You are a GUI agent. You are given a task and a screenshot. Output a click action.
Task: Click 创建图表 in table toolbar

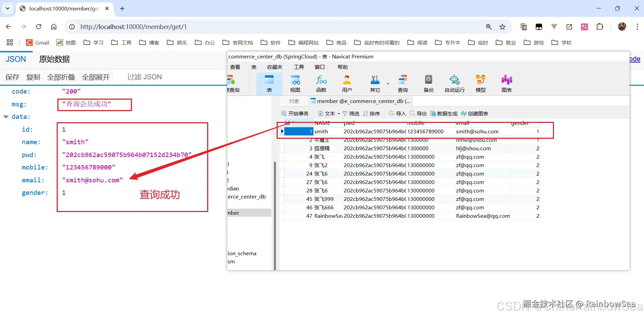tap(475, 113)
